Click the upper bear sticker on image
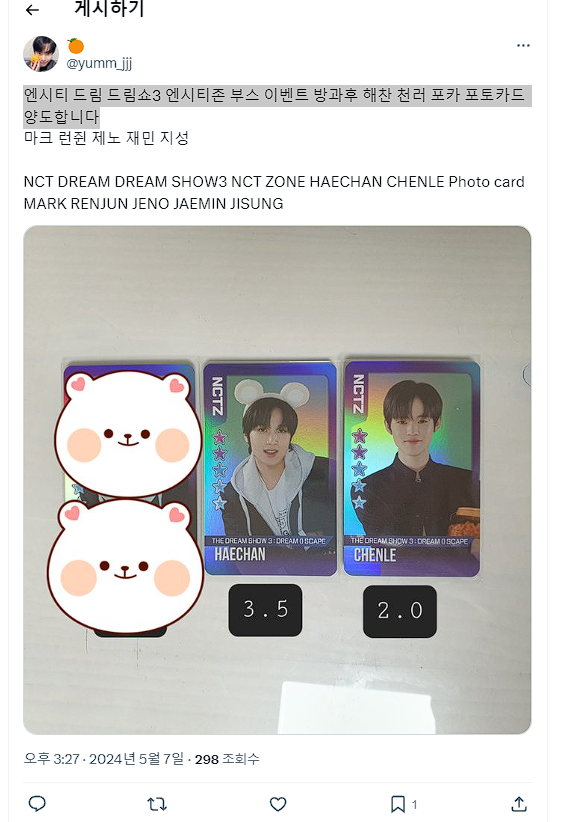Image resolution: width=567 pixels, height=822 pixels. coord(128,432)
